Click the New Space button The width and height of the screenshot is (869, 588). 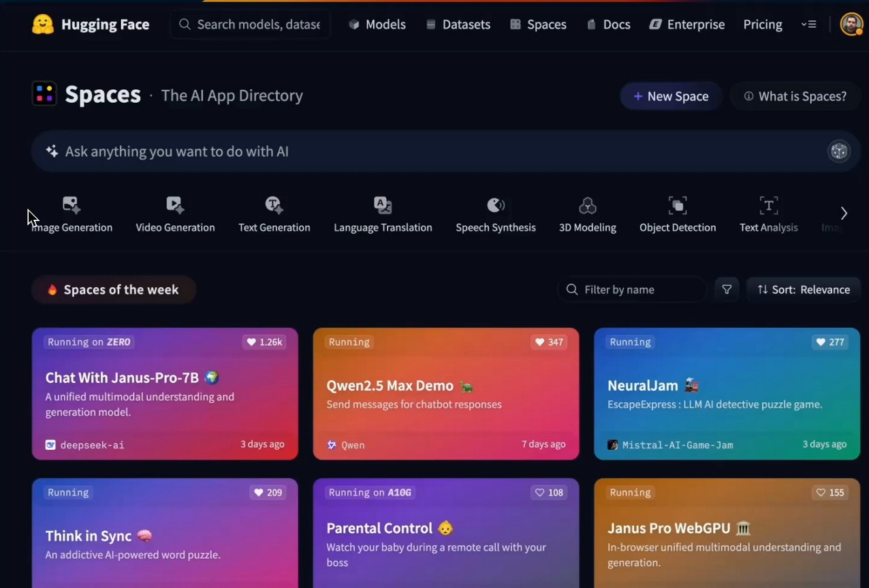(x=671, y=97)
